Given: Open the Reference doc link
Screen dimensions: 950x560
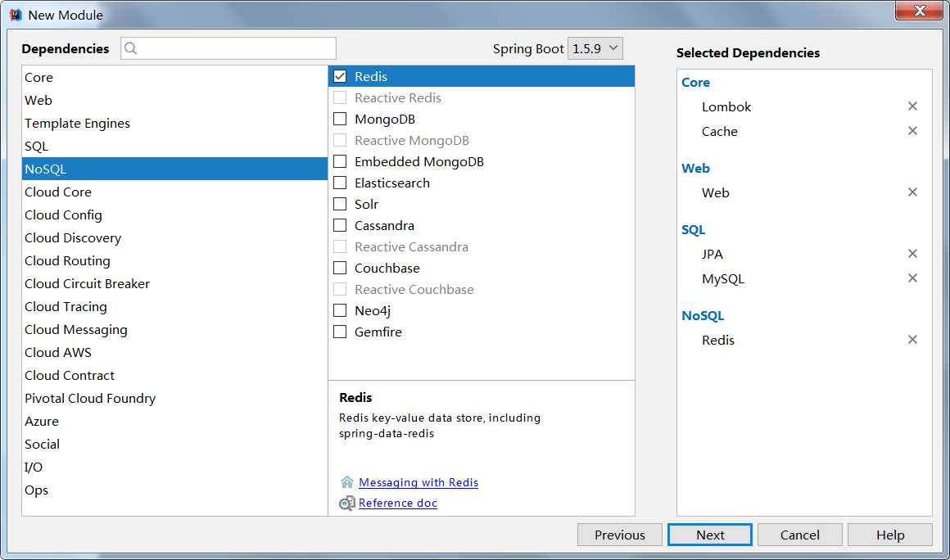Looking at the screenshot, I should (398, 503).
